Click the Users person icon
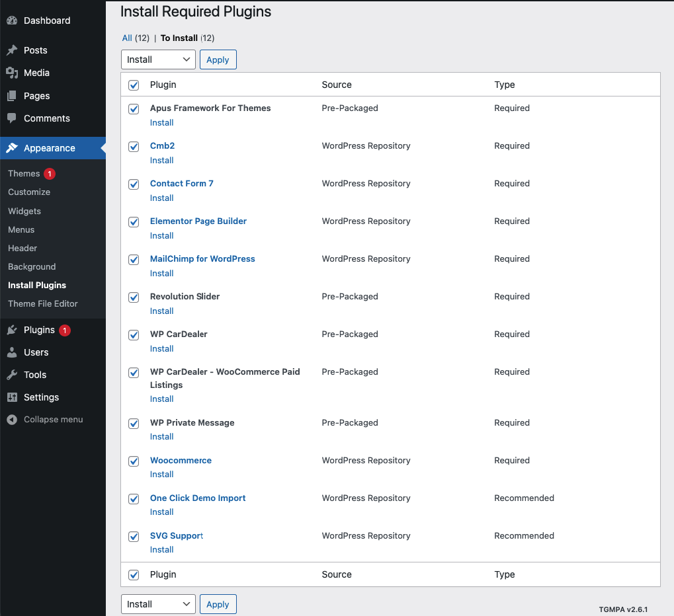This screenshot has width=674, height=616. [x=12, y=352]
